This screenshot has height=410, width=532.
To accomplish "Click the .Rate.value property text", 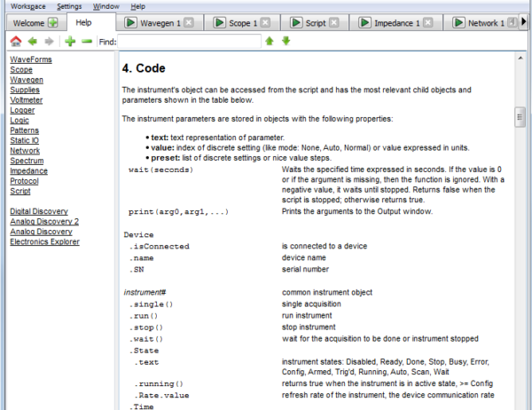I will tap(161, 396).
